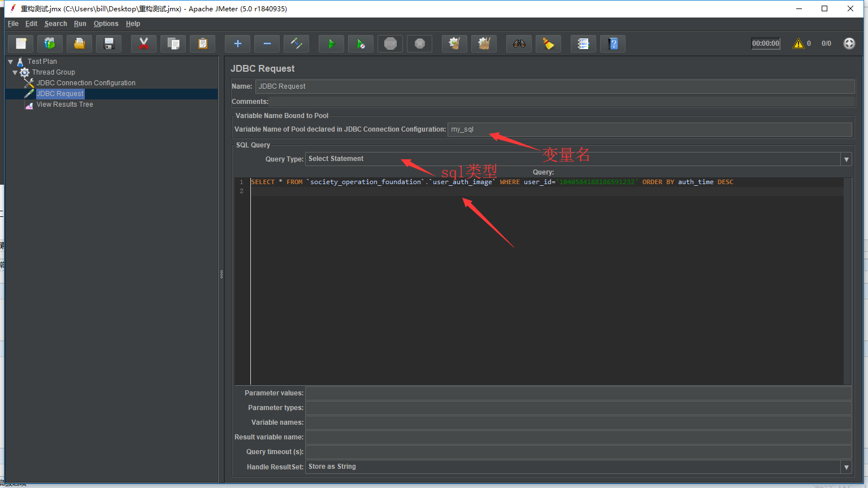Collapse the Test Plan tree node

[x=10, y=62]
